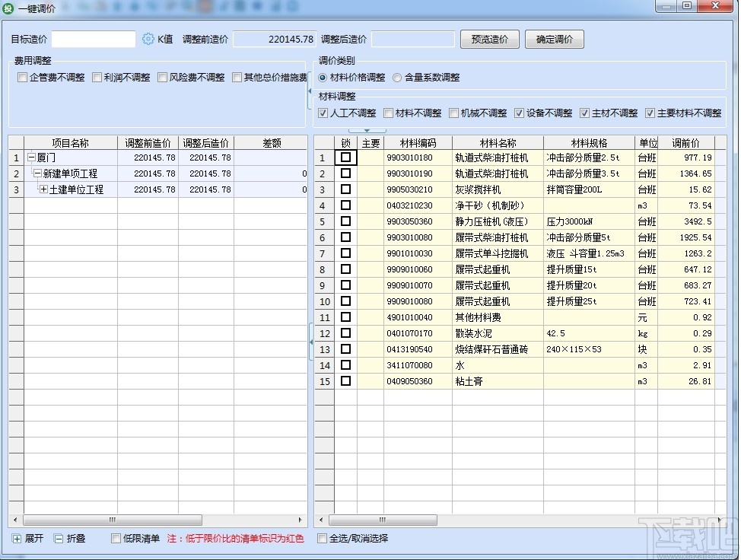741x560 pixels.
Task: Click the 展开 label
Action: click(x=34, y=538)
